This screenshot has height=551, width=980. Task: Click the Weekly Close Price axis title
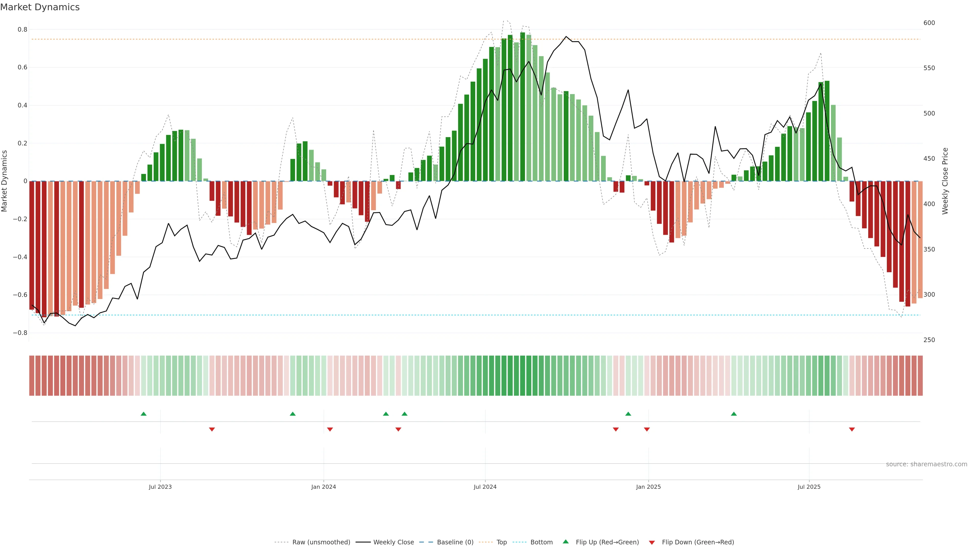click(945, 181)
